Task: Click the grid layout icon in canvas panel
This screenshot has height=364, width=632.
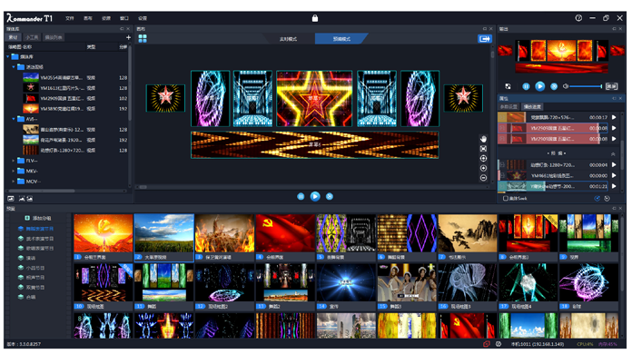Action: click(x=142, y=38)
